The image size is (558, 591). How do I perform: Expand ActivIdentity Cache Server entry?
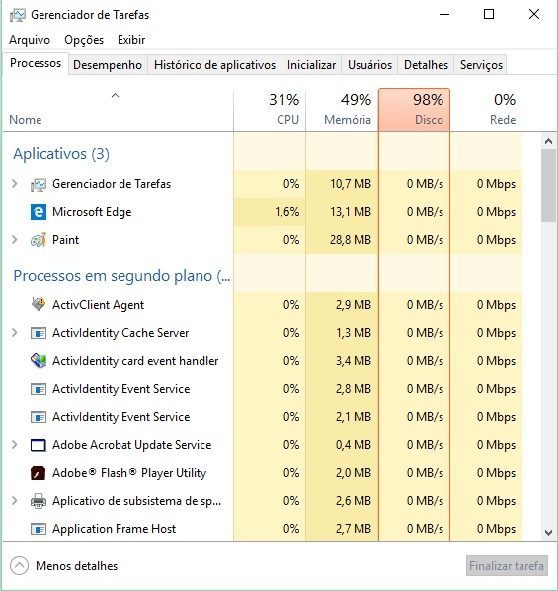15,333
